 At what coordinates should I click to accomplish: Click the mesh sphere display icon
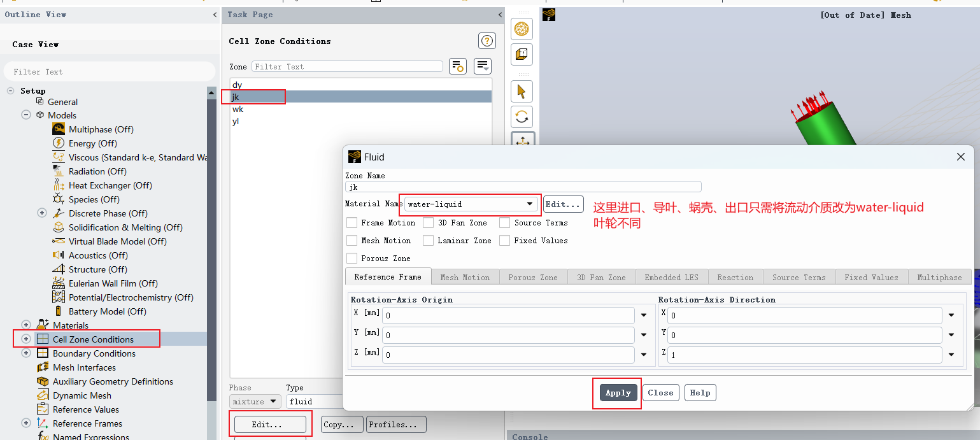(x=522, y=29)
